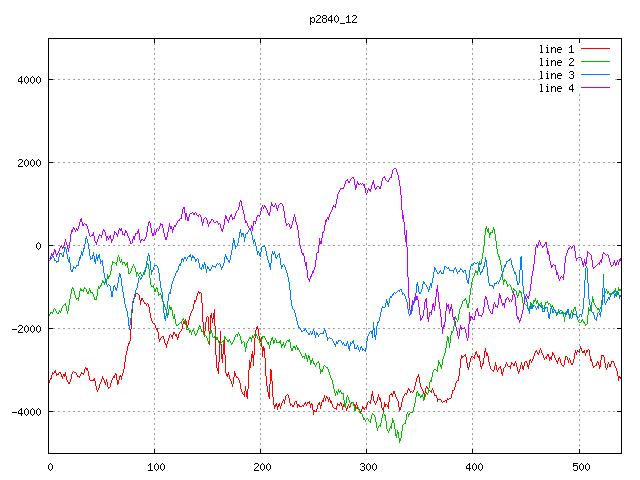Click the x-axis origin label 0
The height and width of the screenshot is (480, 640).
pyautogui.click(x=50, y=467)
